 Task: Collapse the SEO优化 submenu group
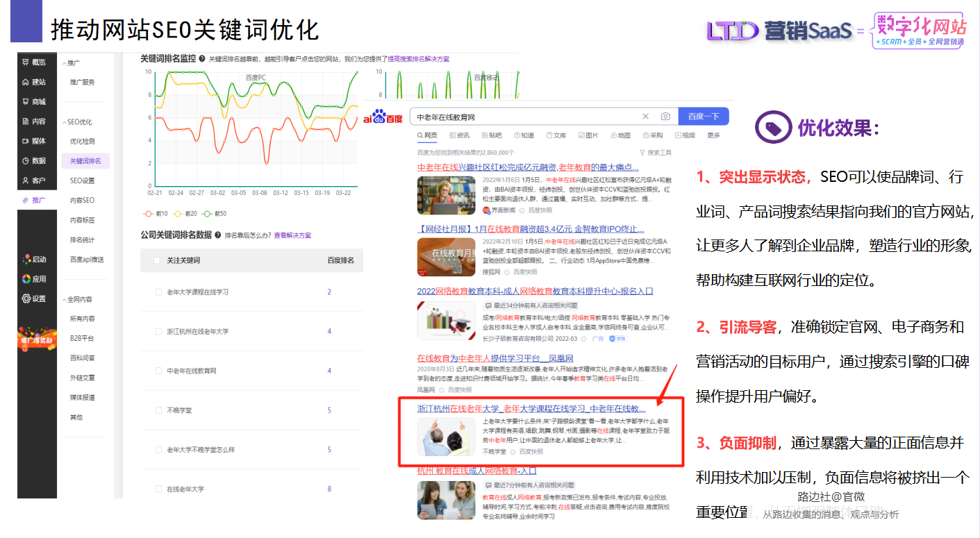click(x=77, y=121)
